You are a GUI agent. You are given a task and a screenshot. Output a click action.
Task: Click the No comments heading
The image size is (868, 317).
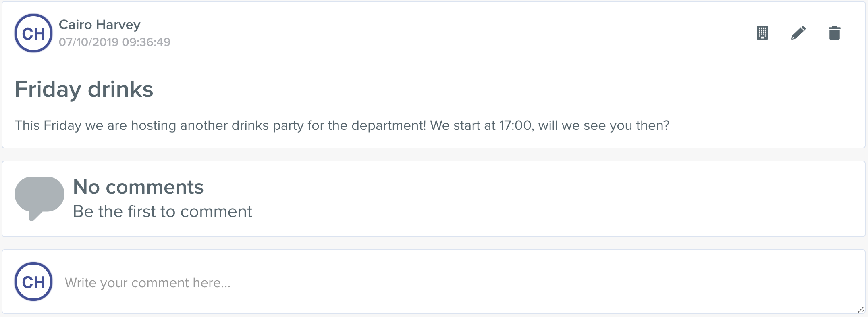click(138, 187)
